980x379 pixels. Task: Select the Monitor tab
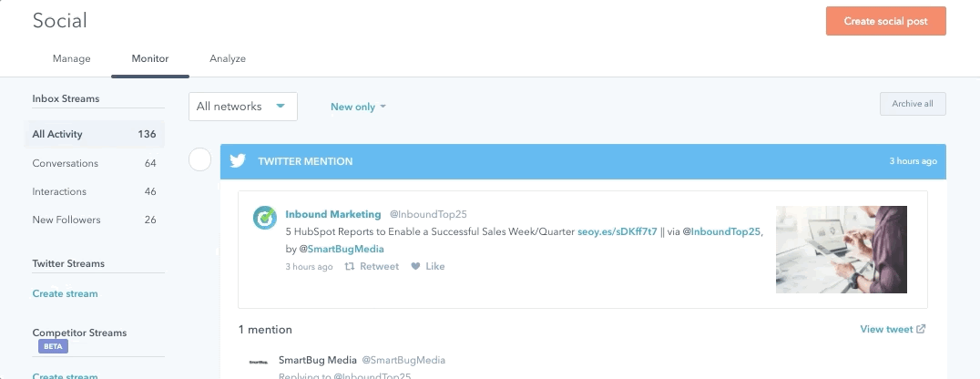tap(150, 59)
